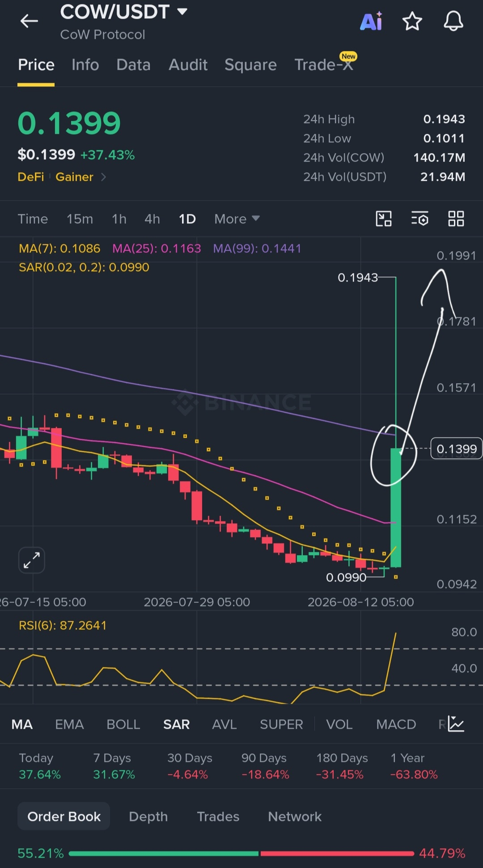483x868 pixels.
Task: Tap the 55.21% buy percentage
Action: (41, 853)
